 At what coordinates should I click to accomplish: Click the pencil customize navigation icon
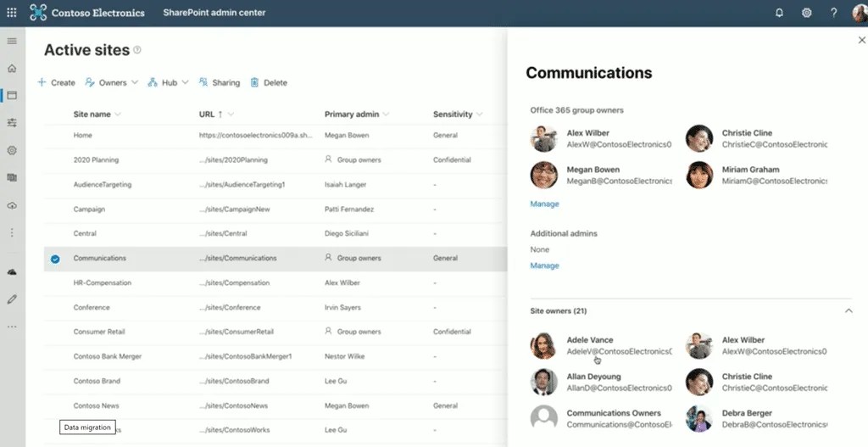(x=12, y=299)
